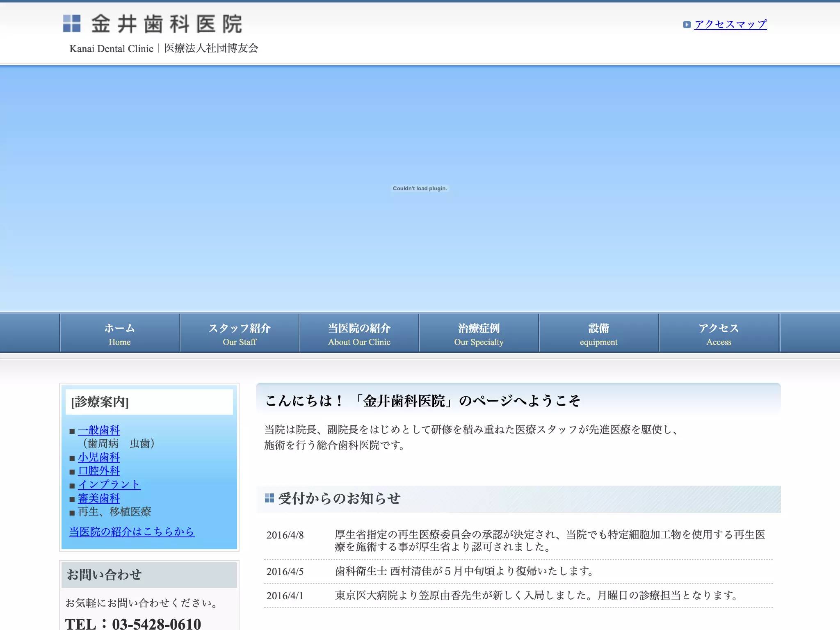Viewport: 840px width, 630px height.
Task: Click （歯周病 虫歯） sub-item text
Action: (x=119, y=443)
